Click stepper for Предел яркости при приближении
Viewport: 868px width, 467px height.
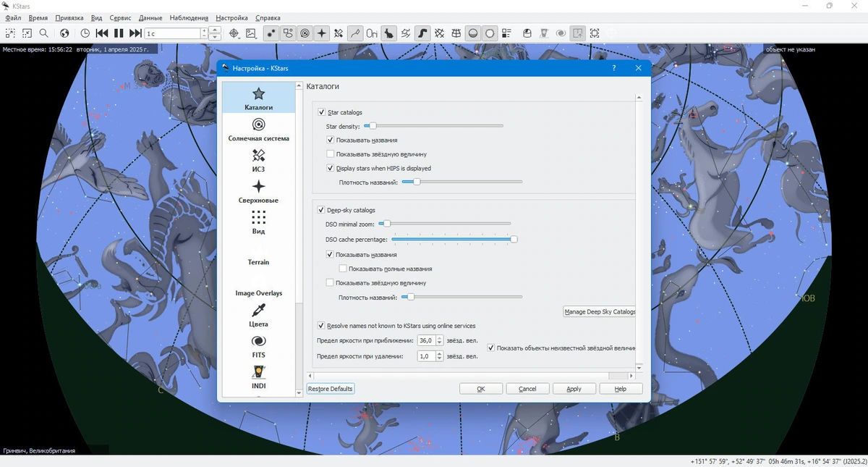coord(439,340)
